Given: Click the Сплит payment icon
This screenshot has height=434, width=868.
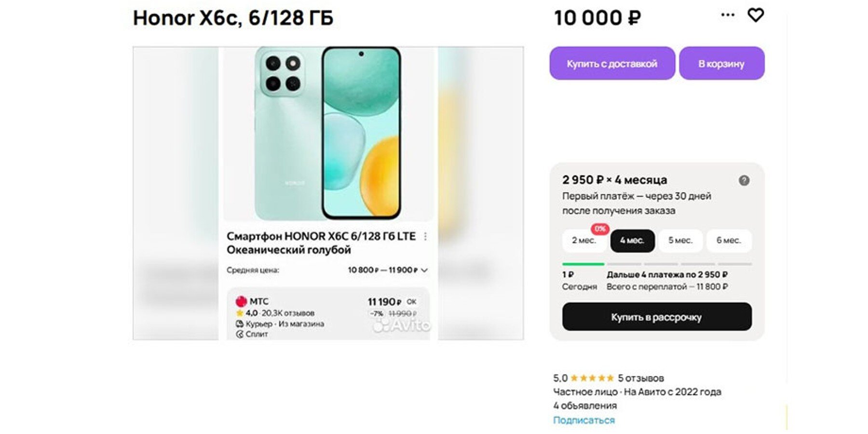Looking at the screenshot, I should point(240,334).
